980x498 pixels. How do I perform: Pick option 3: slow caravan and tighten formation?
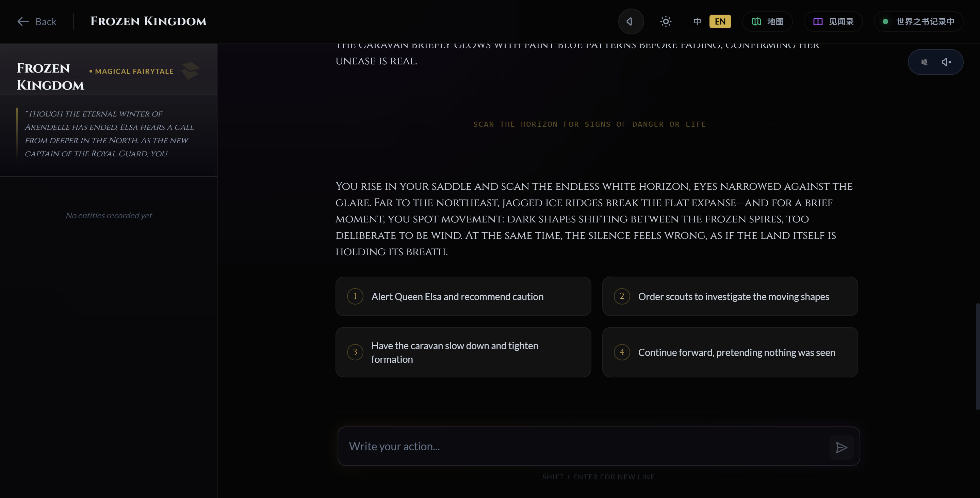point(463,352)
